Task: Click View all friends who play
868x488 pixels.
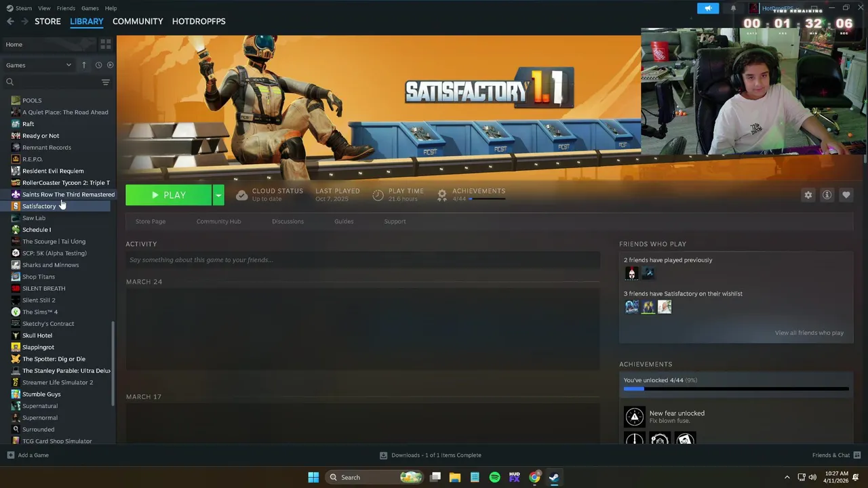Action: 809,333
